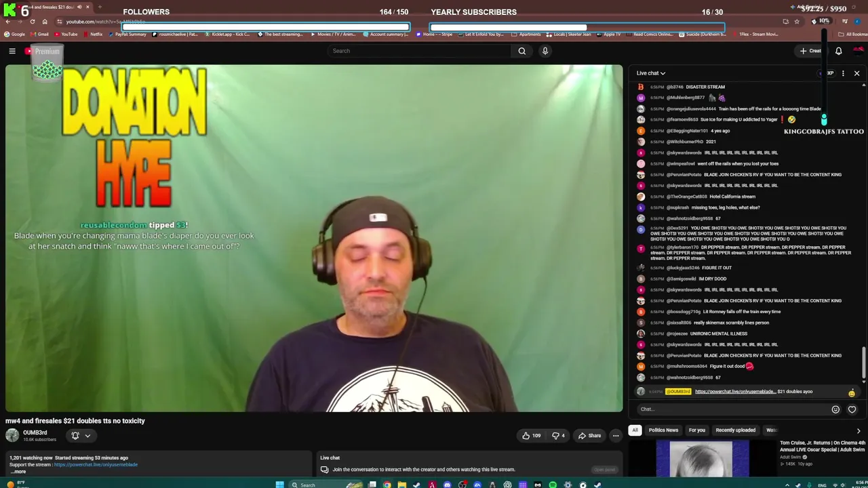
Task: Open the powerchat.live link in description
Action: (96, 465)
